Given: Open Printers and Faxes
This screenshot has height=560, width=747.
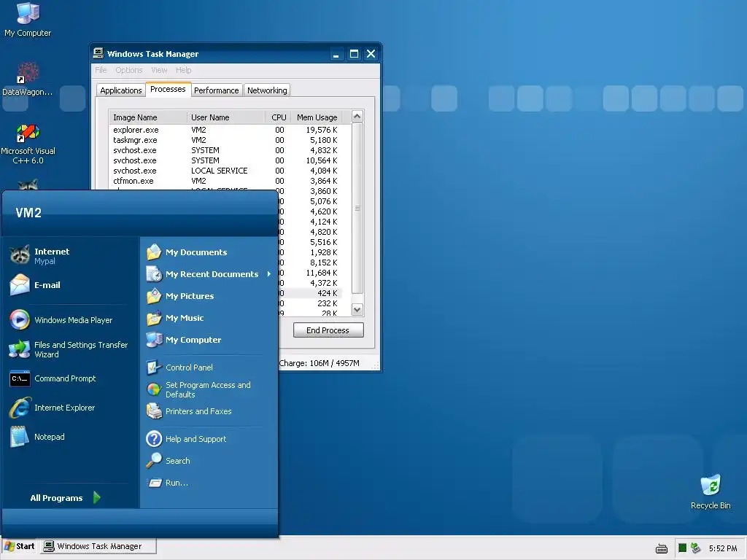Looking at the screenshot, I should [189, 411].
